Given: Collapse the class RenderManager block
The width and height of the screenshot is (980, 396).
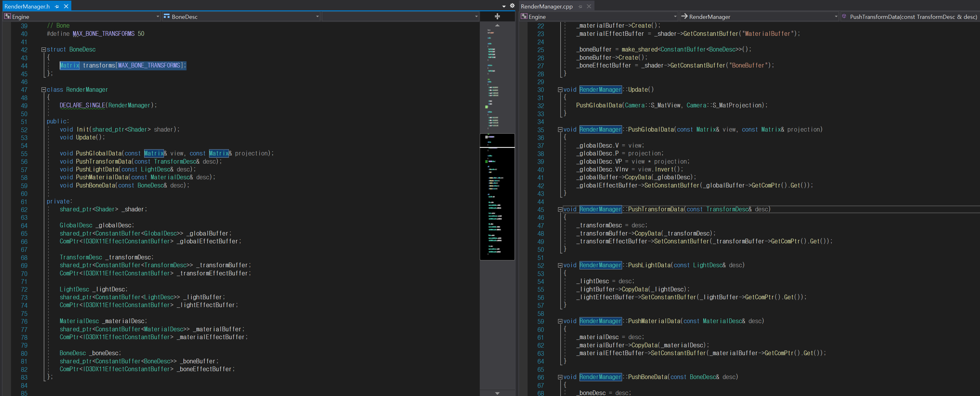Looking at the screenshot, I should [x=43, y=90].
